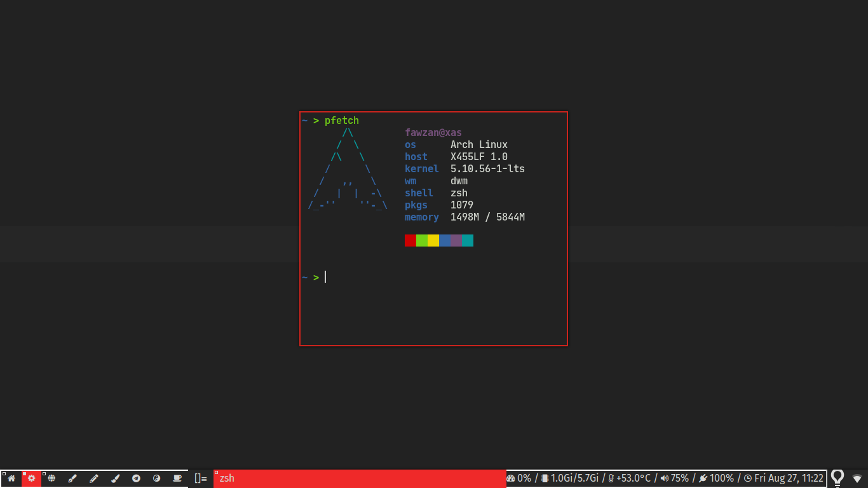The image size is (868, 488).
Task: Click the 'Arch Linux' os value
Action: pos(479,145)
